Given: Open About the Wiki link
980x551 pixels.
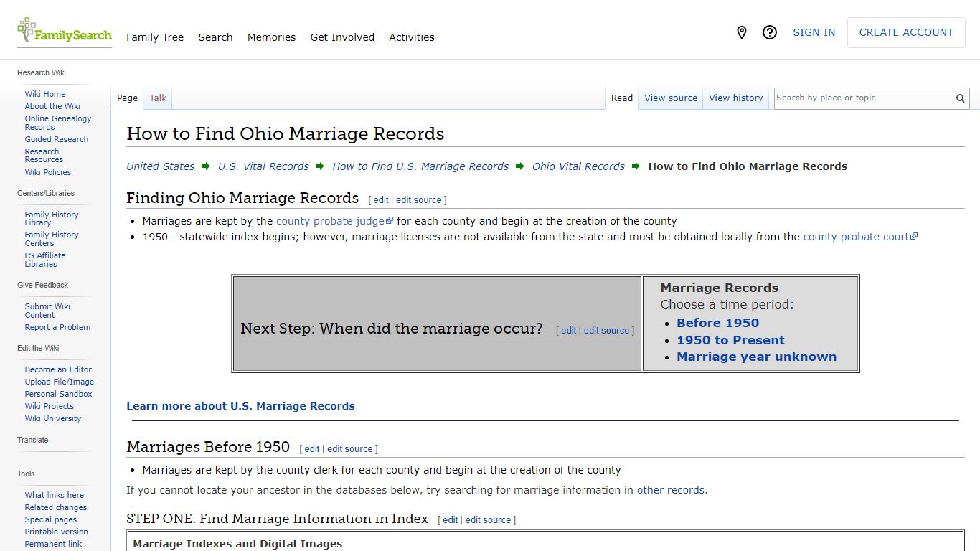Looking at the screenshot, I should [52, 106].
